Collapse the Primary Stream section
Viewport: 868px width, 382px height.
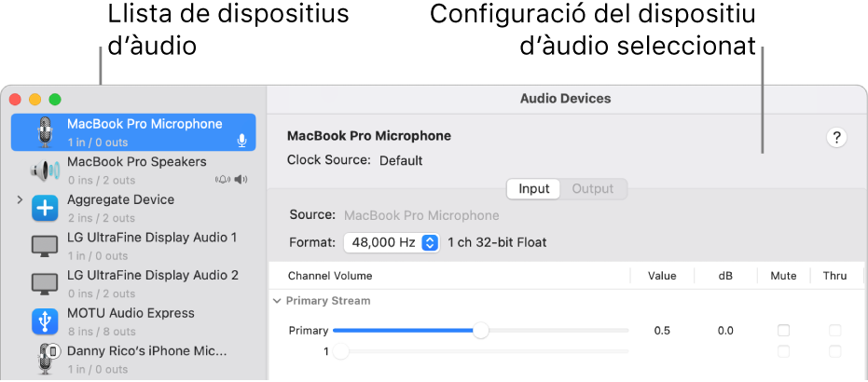click(277, 301)
